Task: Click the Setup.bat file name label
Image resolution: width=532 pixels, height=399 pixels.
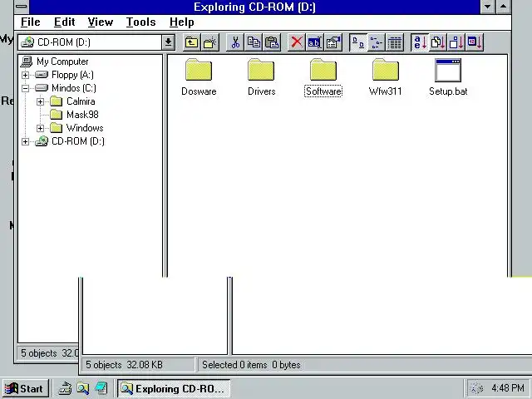Action: coord(448,91)
